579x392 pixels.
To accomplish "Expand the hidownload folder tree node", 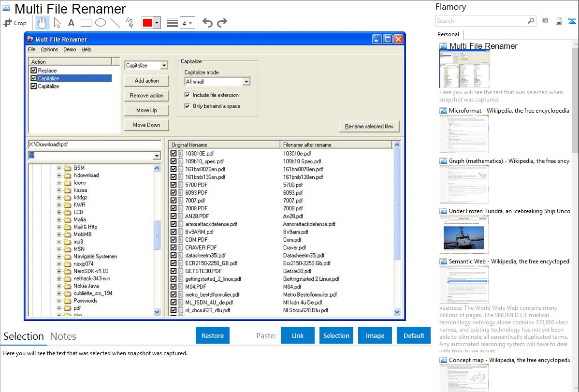I will pos(59,175).
